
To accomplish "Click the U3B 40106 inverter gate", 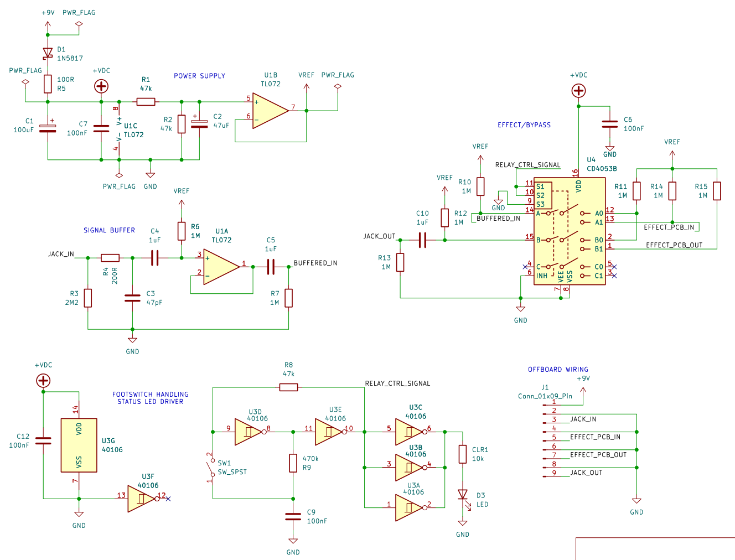I will coord(411,468).
